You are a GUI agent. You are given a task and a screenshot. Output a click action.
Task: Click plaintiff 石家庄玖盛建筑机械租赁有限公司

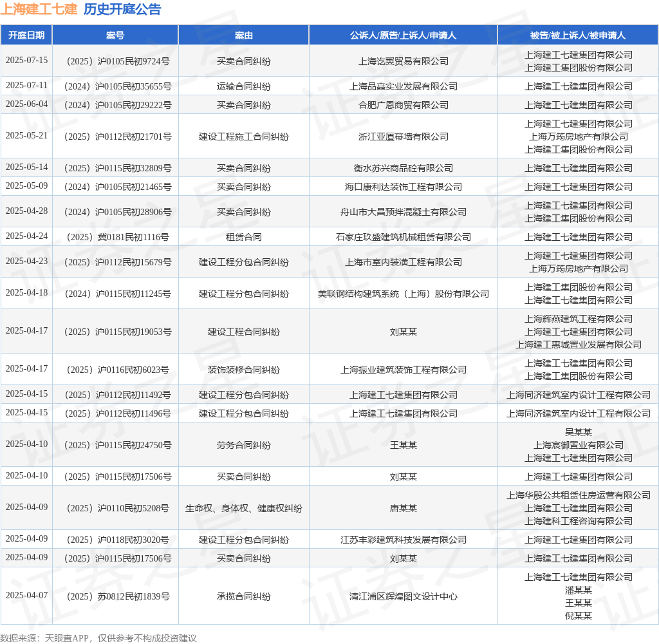point(403,237)
